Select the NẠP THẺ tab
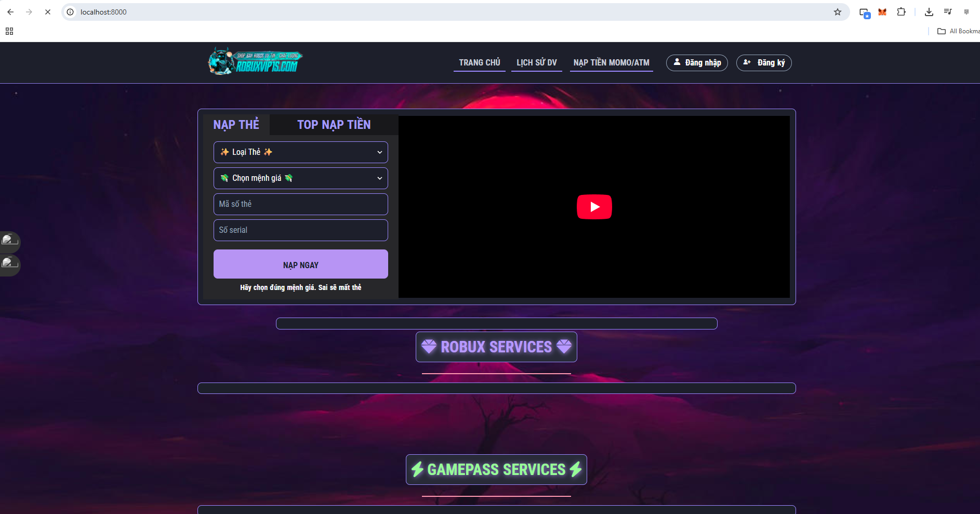This screenshot has height=514, width=980. point(236,125)
